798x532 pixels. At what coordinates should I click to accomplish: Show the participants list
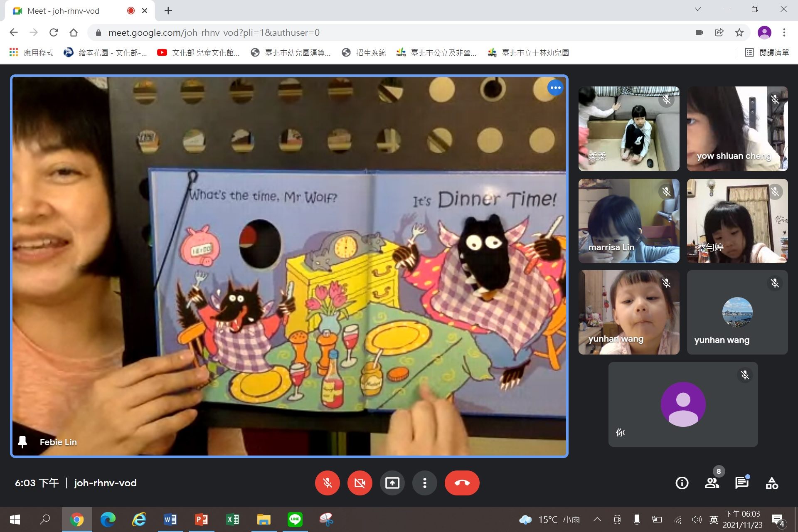712,483
